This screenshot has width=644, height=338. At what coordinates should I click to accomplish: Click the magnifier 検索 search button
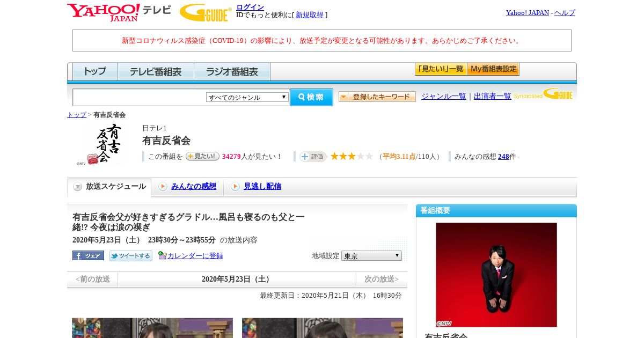tap(311, 97)
